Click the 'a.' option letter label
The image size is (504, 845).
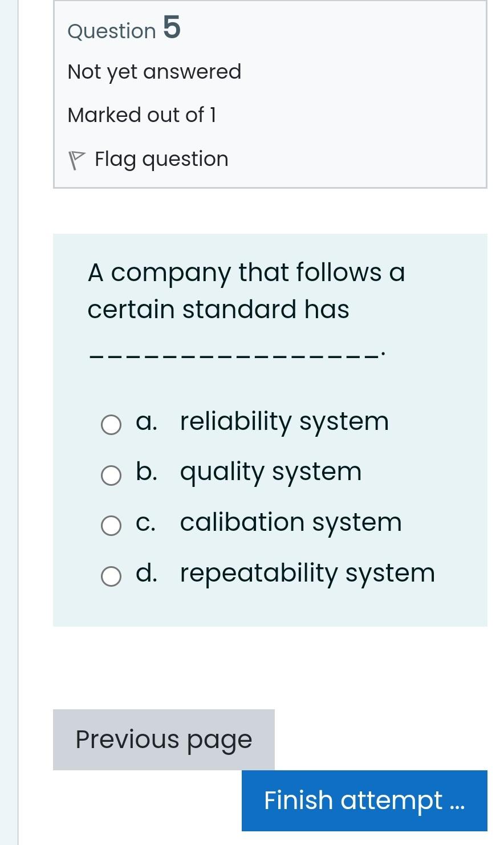click(146, 422)
